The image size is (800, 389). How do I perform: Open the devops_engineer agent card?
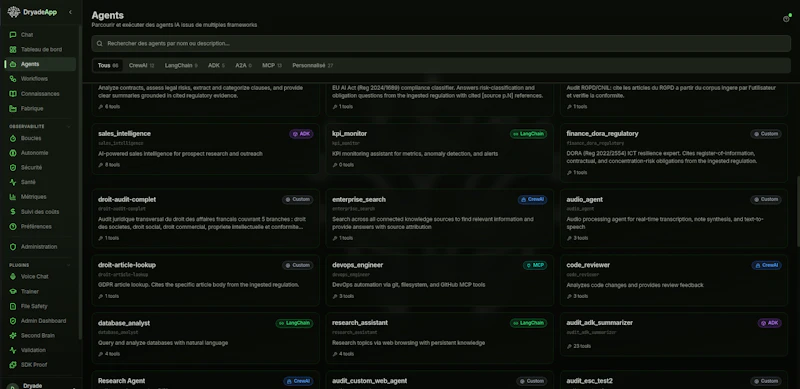coord(439,280)
